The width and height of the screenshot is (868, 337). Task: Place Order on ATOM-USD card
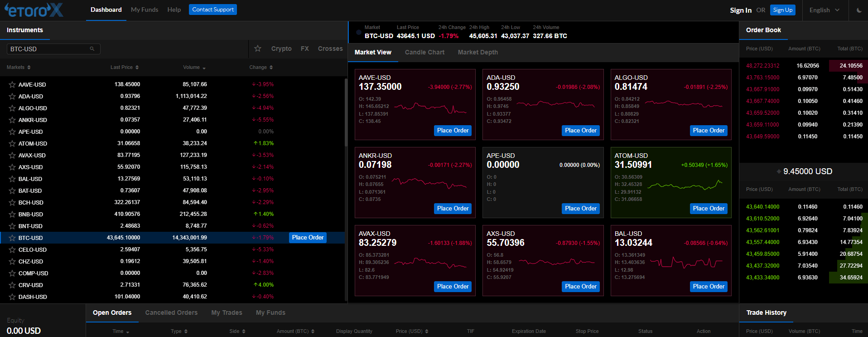[709, 209]
